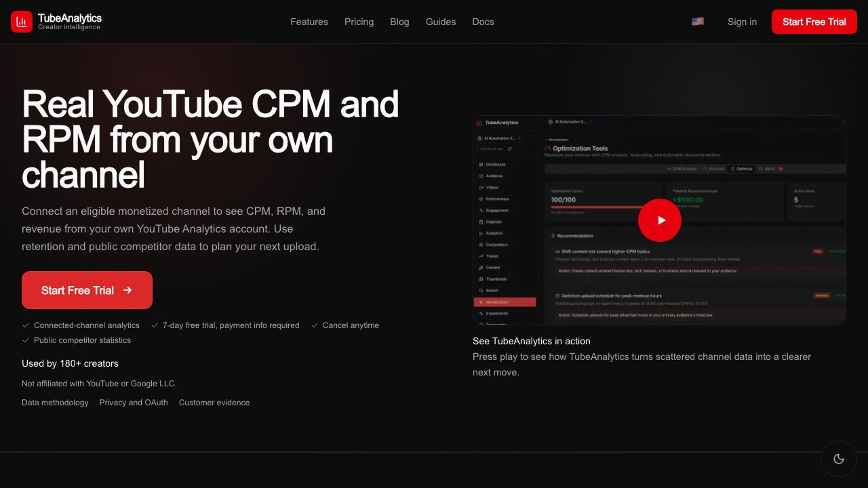Click the "Used by 180+ creators" text
The width and height of the screenshot is (868, 488).
tap(70, 363)
